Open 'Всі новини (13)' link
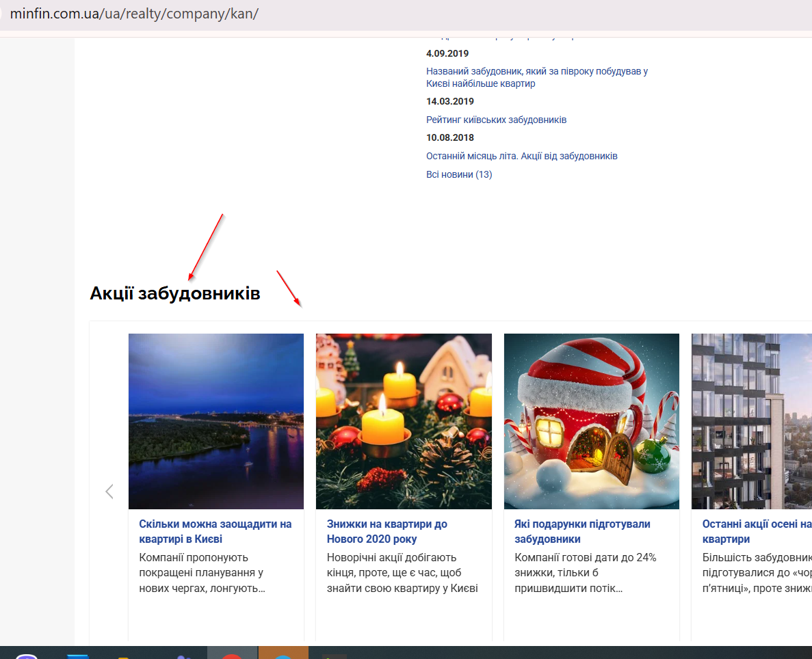812x659 pixels. [459, 174]
